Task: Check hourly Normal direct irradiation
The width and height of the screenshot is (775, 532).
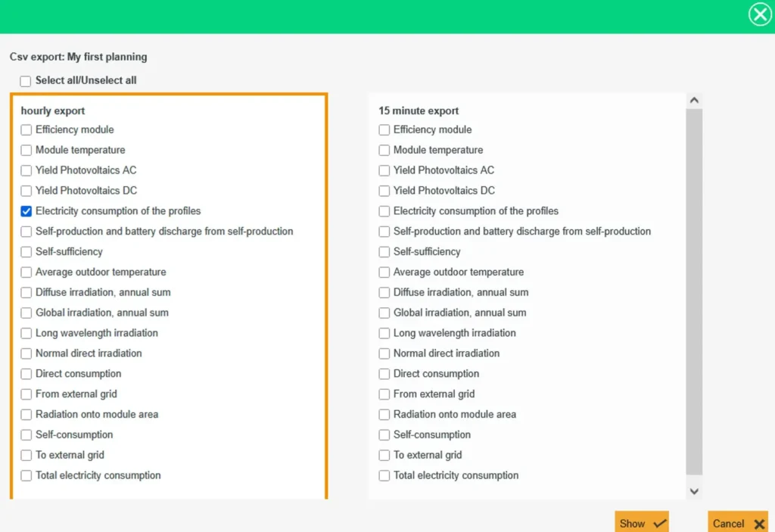Action: coord(26,353)
